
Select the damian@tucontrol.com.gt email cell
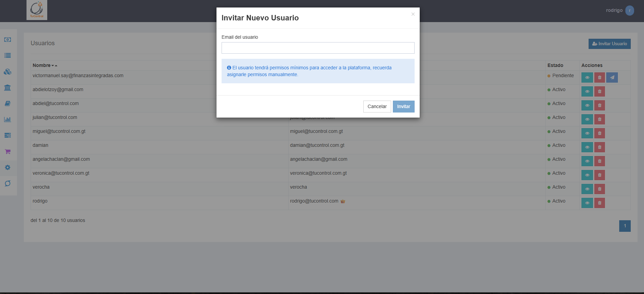(317, 145)
